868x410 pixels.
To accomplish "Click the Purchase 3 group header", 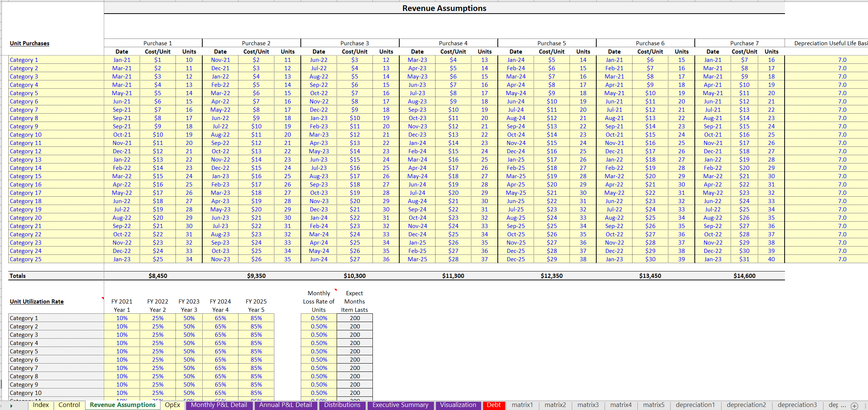I will click(354, 43).
